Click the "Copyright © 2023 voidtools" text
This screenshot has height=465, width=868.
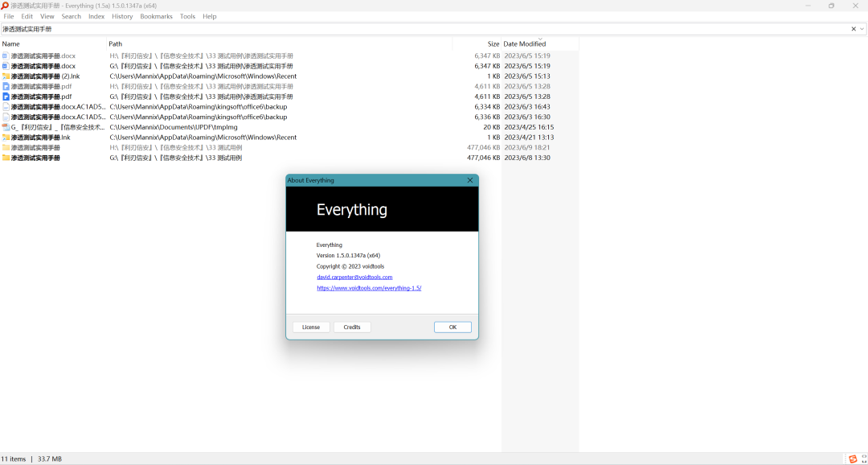pyautogui.click(x=350, y=266)
